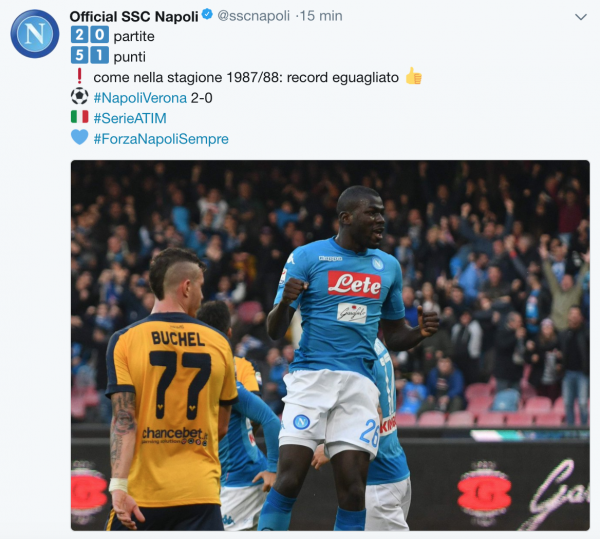The width and height of the screenshot is (600, 539).
Task: Click the blue verified badge
Action: click(x=207, y=15)
